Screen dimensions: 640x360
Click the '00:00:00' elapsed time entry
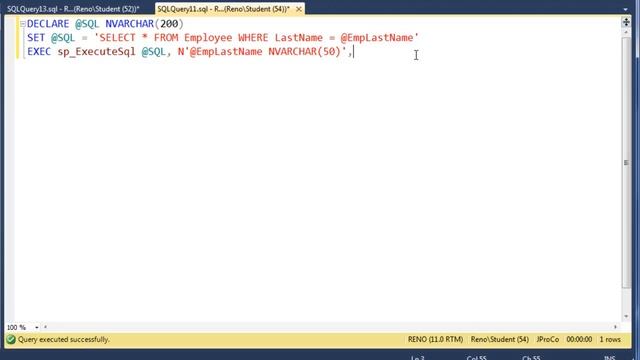click(x=579, y=340)
